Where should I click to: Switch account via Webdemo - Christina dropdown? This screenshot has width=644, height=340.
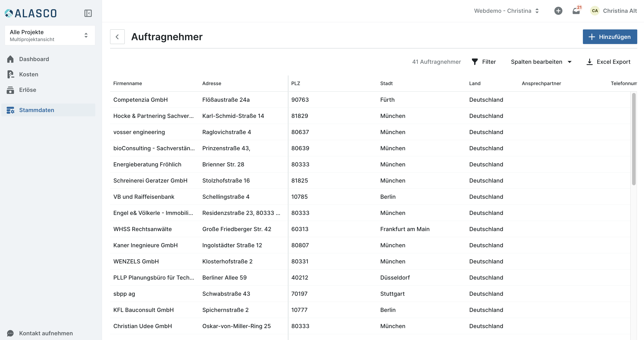506,11
